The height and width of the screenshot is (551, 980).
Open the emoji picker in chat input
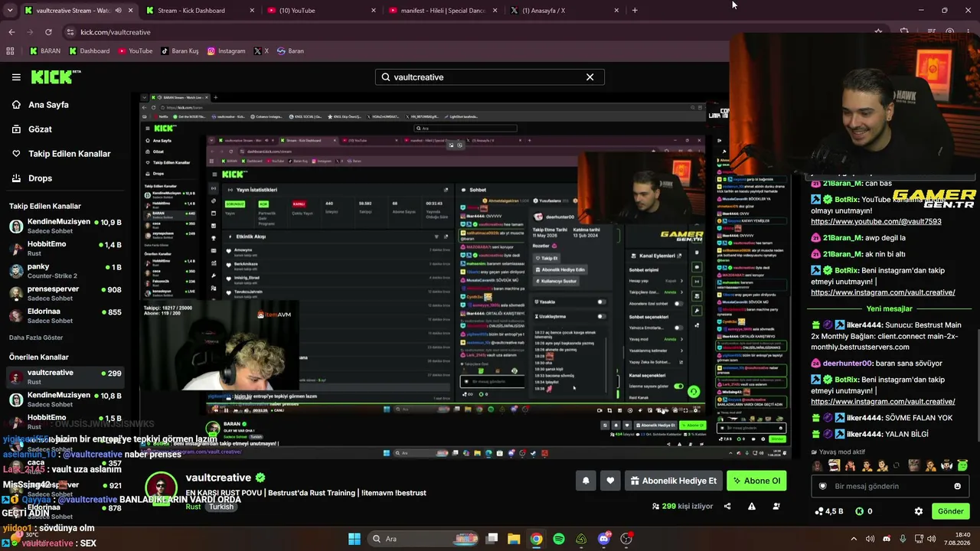tap(957, 486)
